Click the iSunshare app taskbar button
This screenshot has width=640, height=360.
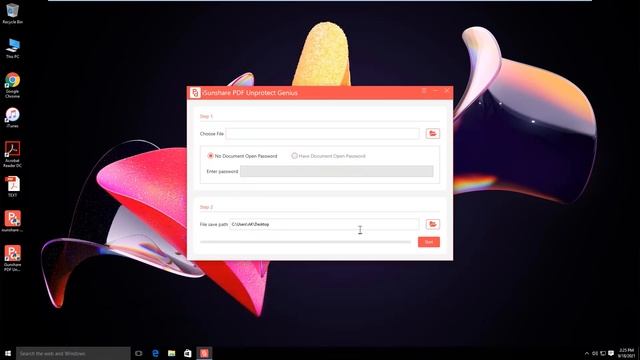204,353
